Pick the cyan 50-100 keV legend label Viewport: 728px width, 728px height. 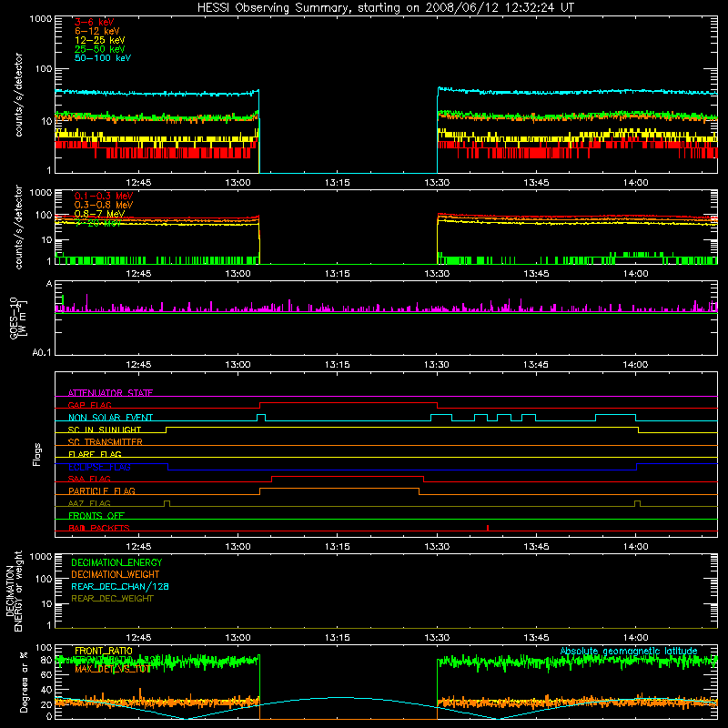coord(103,58)
